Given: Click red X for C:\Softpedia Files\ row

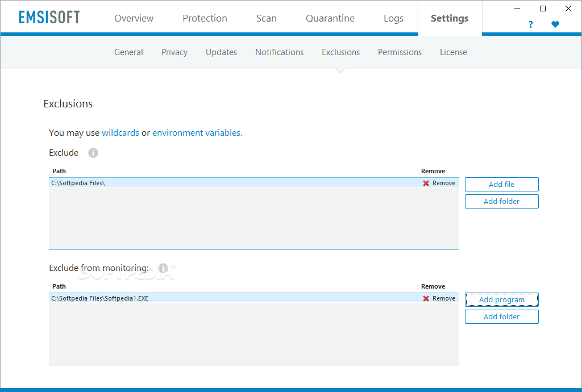Looking at the screenshot, I should click(426, 183).
